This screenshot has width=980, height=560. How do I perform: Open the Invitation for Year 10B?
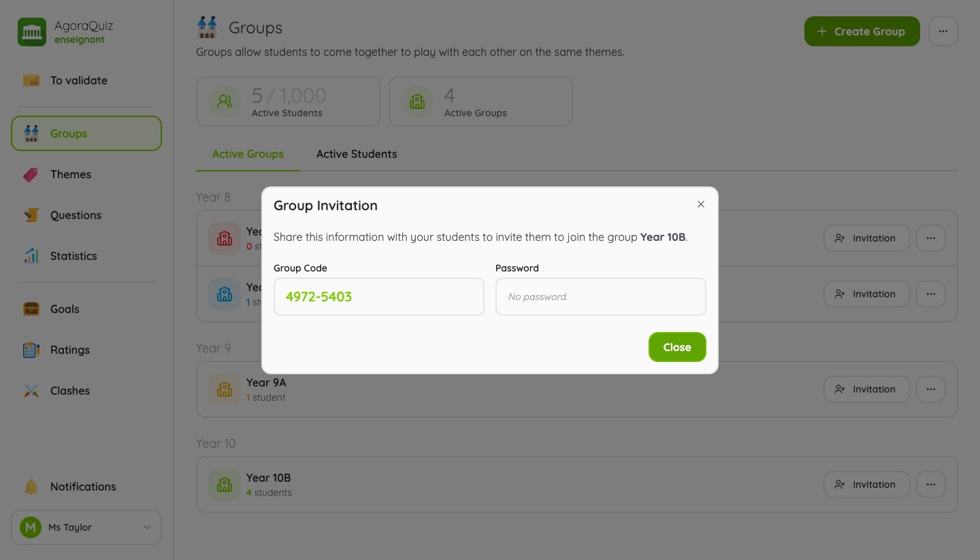click(x=867, y=484)
